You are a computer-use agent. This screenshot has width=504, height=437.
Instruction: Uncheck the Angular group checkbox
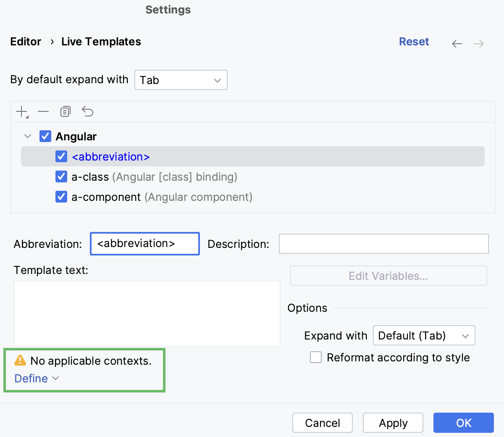45,136
